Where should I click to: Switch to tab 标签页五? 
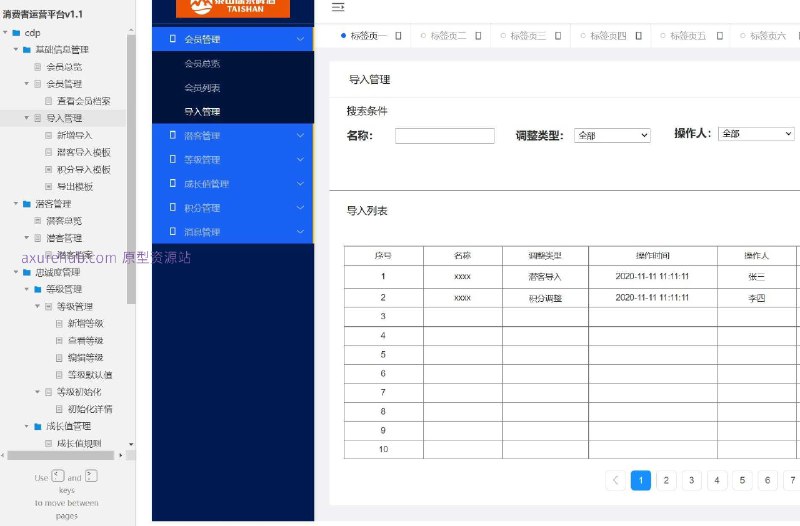pyautogui.click(x=688, y=36)
